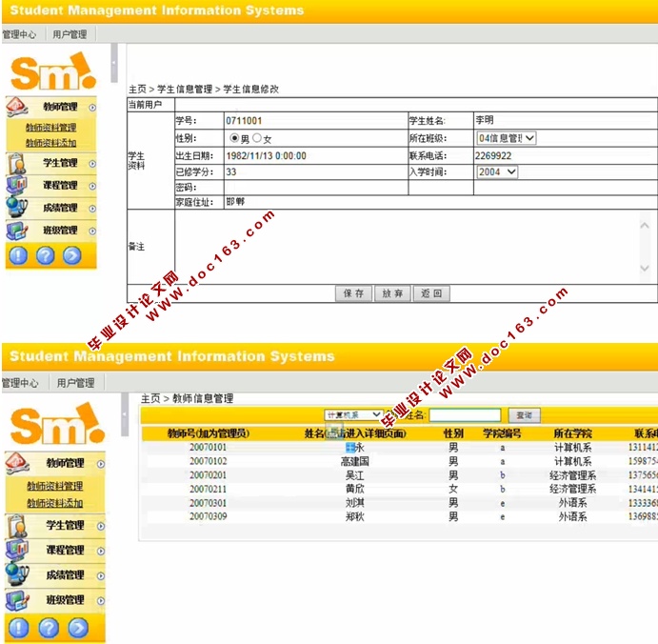Click exclamation info icon in lower sidebar
658x644 pixels.
pos(19,627)
